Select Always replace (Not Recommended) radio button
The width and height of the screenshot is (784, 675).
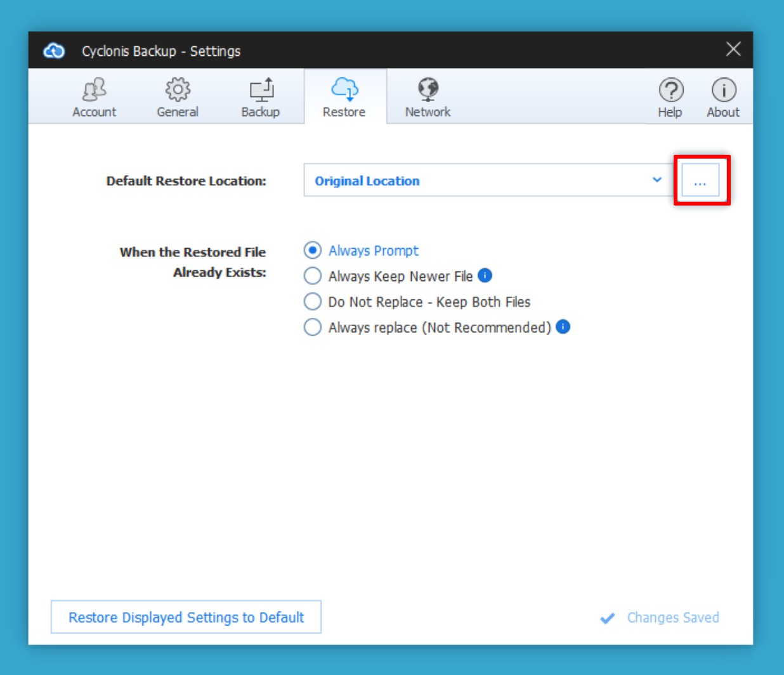pyautogui.click(x=313, y=327)
